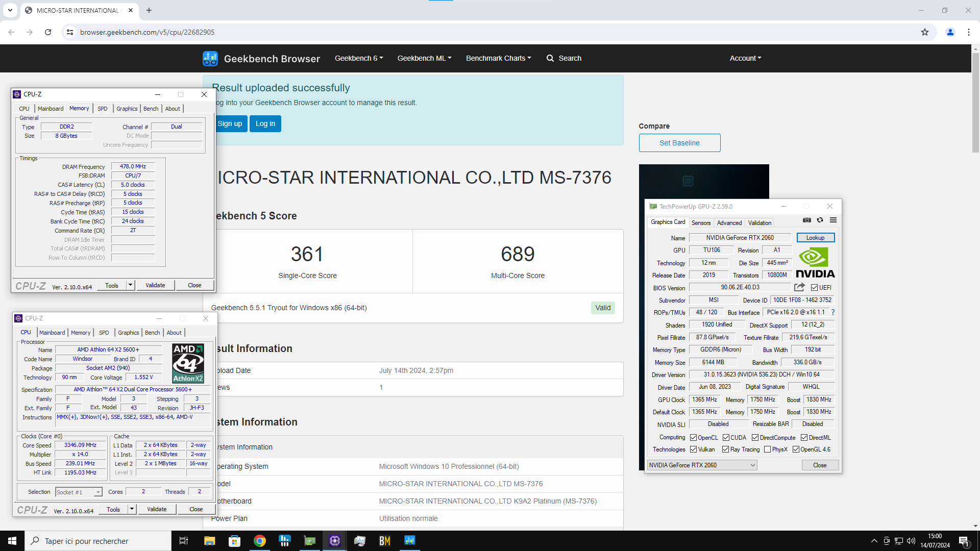This screenshot has height=551, width=980.
Task: Click the page vertical scrollbar thumb
Action: 975,102
